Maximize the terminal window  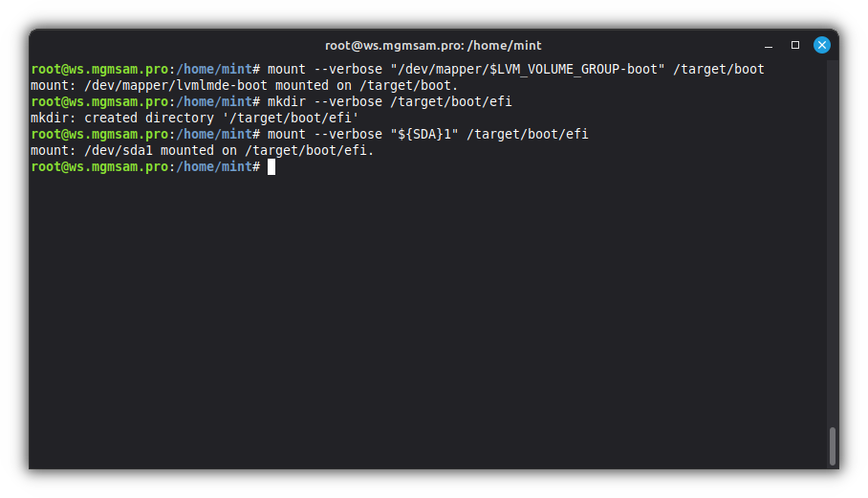pos(794,45)
